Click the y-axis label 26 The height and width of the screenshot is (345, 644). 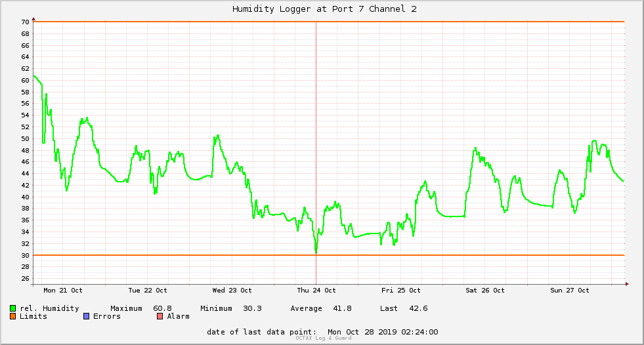[26, 279]
